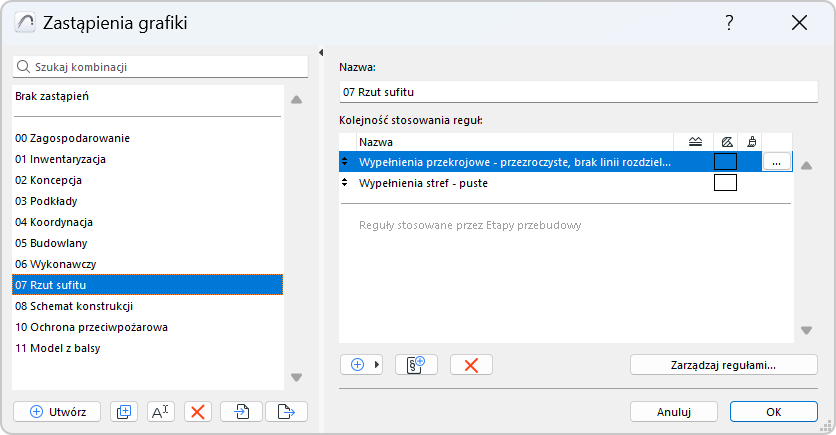Click the fill swatch of Wypełnienia stref rule
Screen dimensions: 836x435
click(x=725, y=183)
